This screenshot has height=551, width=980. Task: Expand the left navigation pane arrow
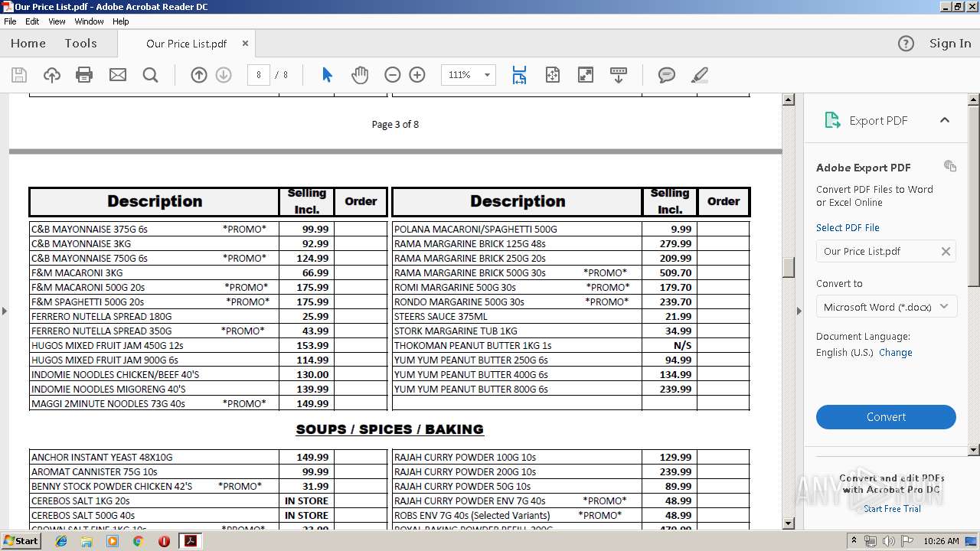(x=5, y=311)
